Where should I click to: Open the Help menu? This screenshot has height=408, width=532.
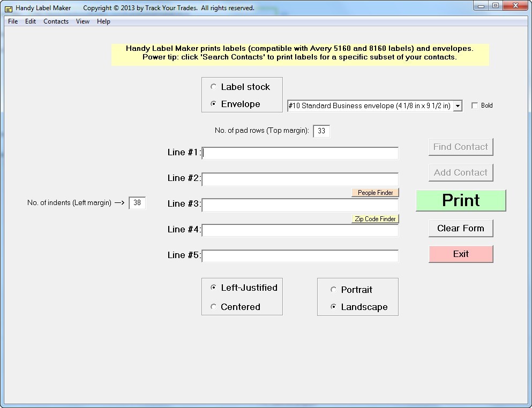pos(103,21)
